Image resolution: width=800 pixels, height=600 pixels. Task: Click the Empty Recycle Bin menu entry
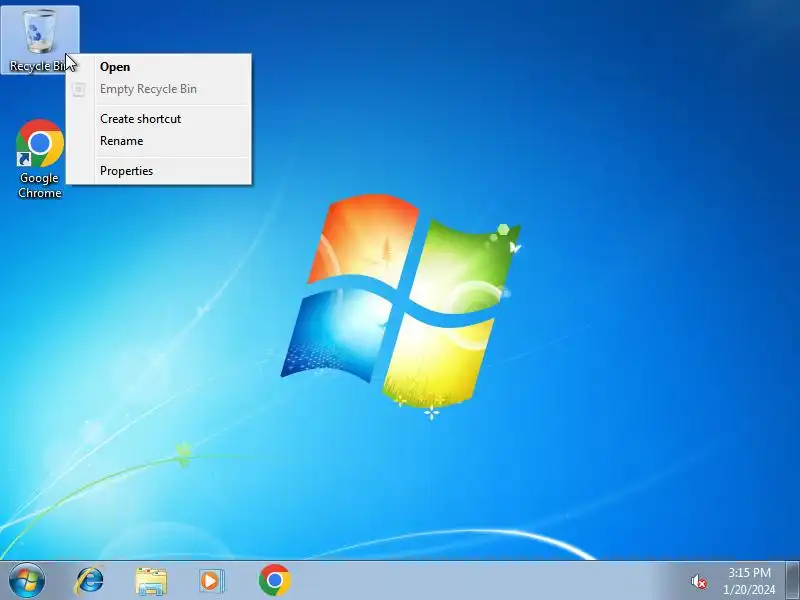coord(159,89)
